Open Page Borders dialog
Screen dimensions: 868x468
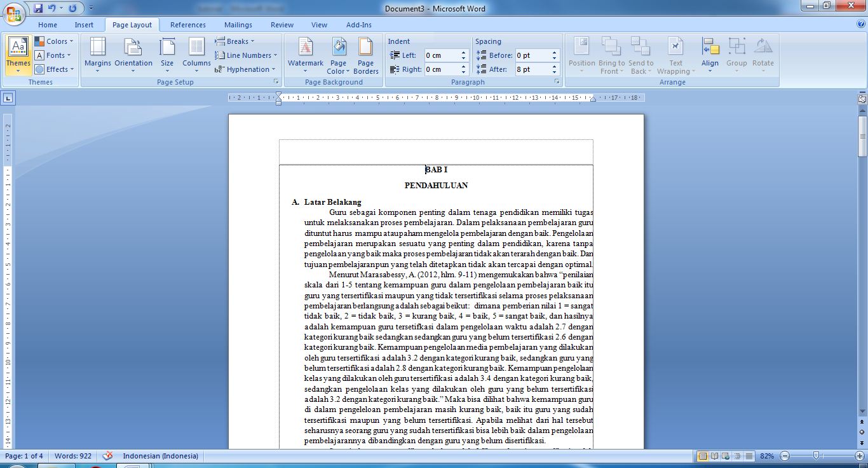tap(366, 55)
